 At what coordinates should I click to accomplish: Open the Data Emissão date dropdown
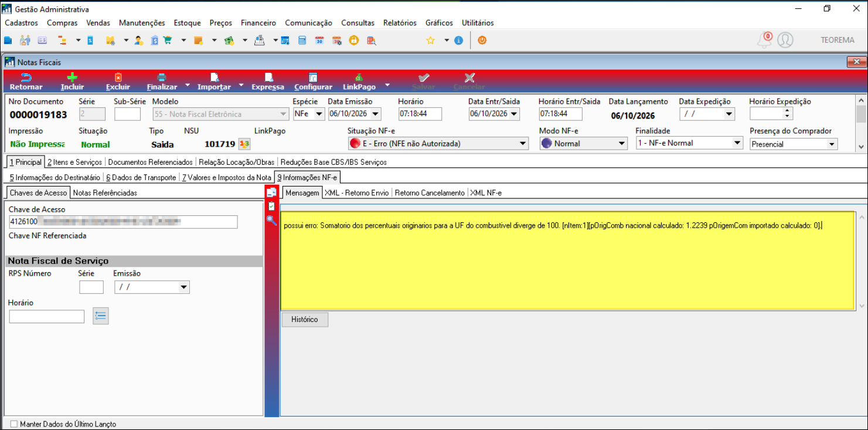(375, 114)
